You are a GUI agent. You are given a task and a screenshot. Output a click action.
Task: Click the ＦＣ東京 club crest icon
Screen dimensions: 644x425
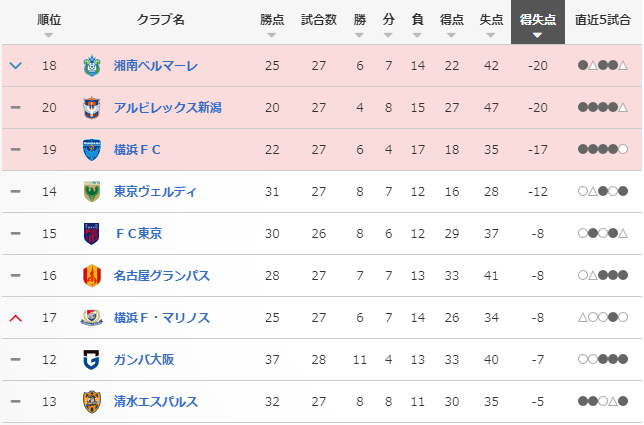92,234
